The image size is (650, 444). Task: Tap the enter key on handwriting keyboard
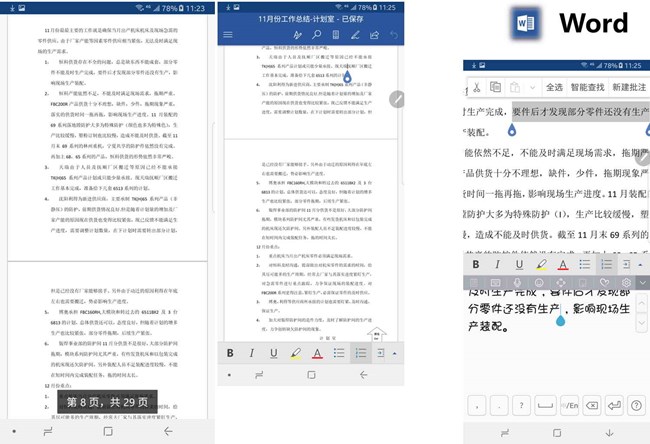614,405
